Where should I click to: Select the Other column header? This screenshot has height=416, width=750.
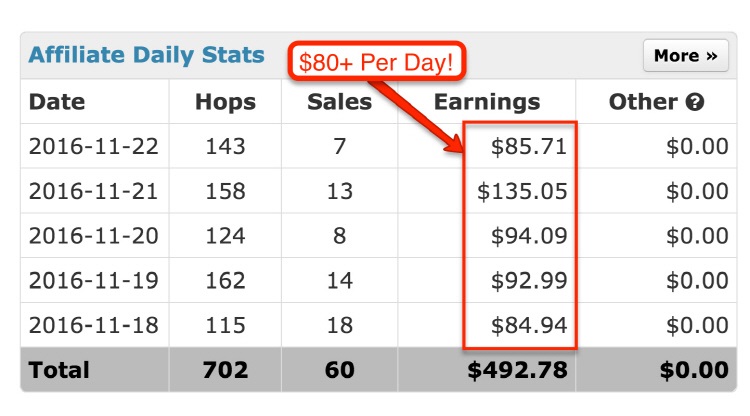click(643, 102)
